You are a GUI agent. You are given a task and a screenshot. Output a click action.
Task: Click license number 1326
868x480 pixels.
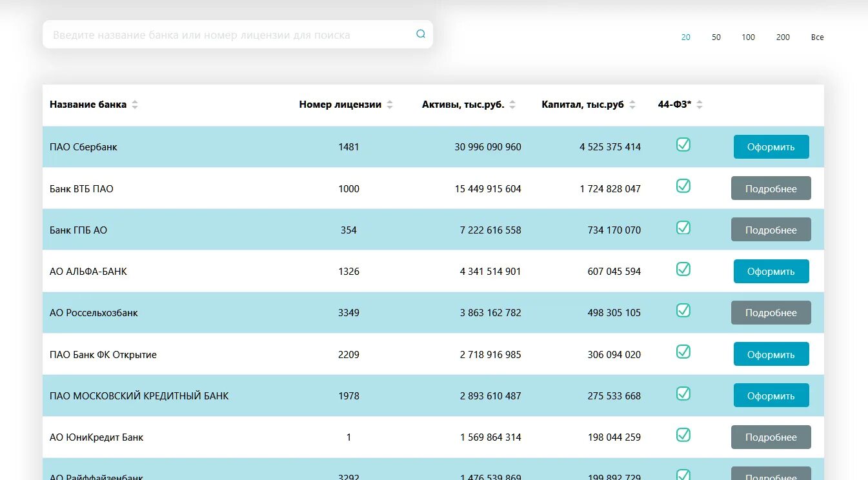(348, 272)
